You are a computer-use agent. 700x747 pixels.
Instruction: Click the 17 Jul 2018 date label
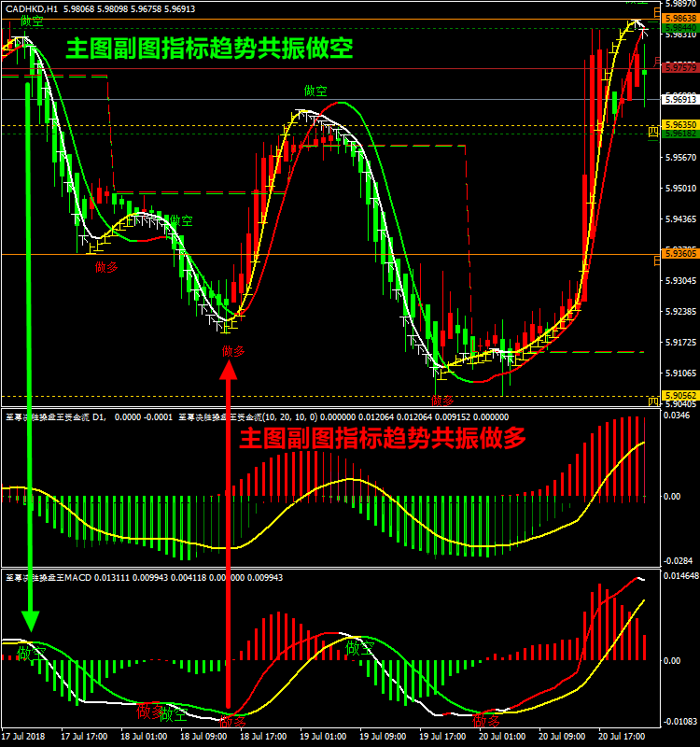point(24,737)
